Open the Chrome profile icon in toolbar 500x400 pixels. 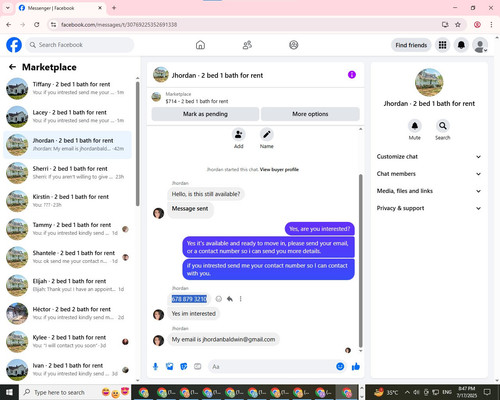(477, 24)
